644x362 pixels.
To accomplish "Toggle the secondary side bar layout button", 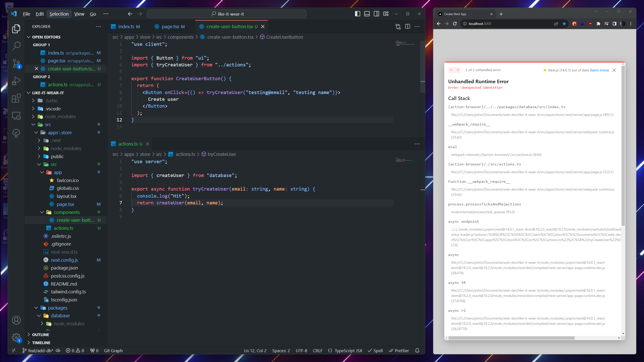I will coord(376,14).
